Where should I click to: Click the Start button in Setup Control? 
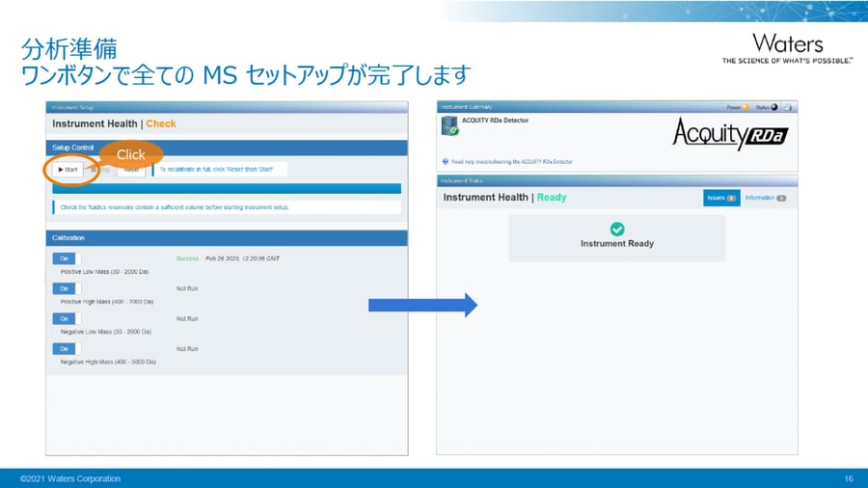click(x=68, y=170)
